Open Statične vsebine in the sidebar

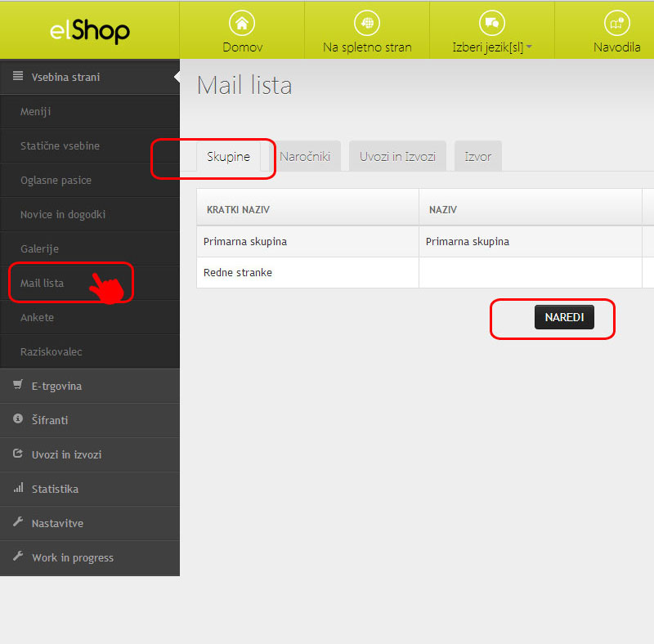(x=90, y=145)
